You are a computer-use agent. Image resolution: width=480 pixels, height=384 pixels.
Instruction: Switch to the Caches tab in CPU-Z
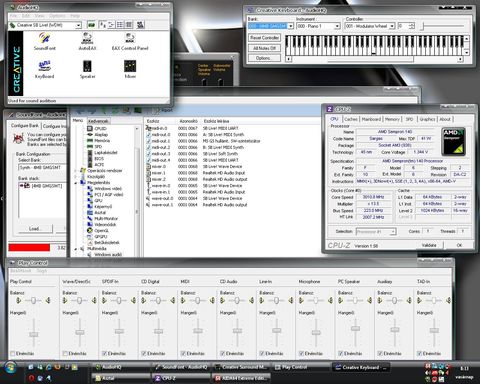coord(351,119)
